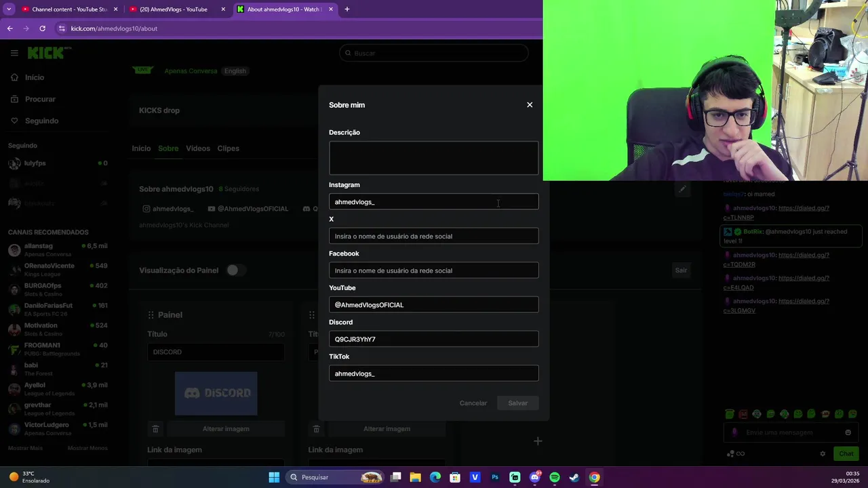Open the YouTube link @AhmedVlogsOFICIAL
This screenshot has height=488, width=868.
tap(248, 209)
